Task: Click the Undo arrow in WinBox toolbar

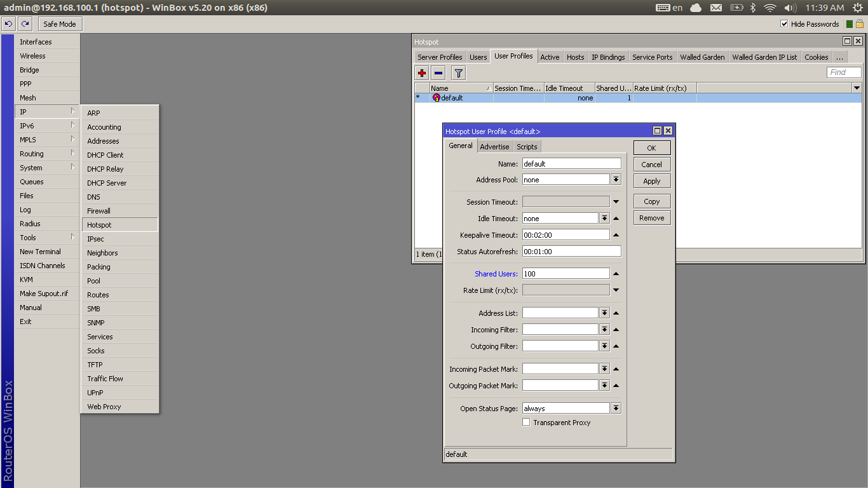Action: click(8, 24)
